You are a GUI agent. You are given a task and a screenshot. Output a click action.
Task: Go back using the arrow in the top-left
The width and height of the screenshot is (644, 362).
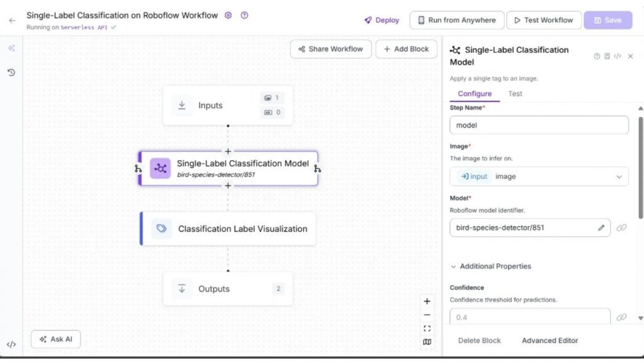[13, 19]
